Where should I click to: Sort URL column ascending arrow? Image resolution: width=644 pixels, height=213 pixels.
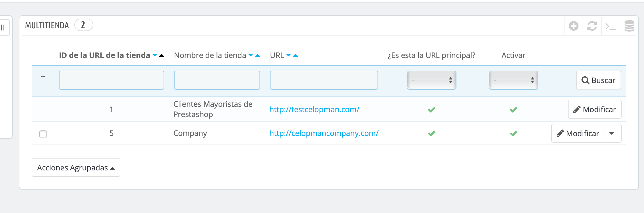(295, 55)
